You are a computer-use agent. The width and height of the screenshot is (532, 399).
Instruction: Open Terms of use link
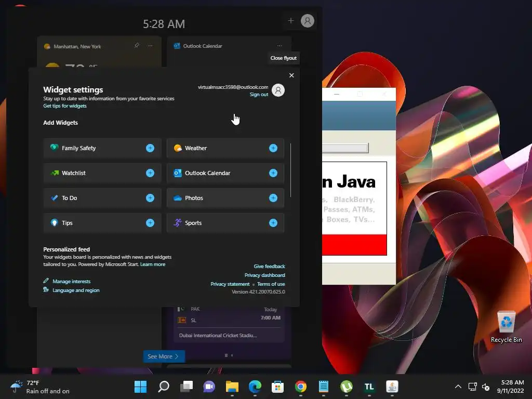click(271, 284)
